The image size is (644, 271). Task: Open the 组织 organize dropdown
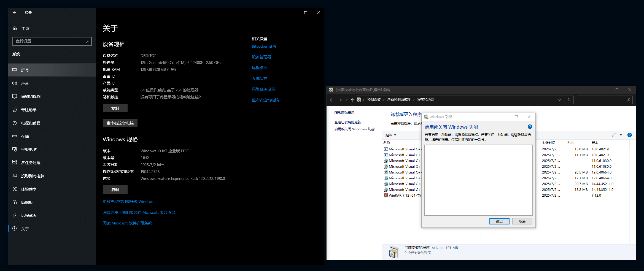point(391,135)
